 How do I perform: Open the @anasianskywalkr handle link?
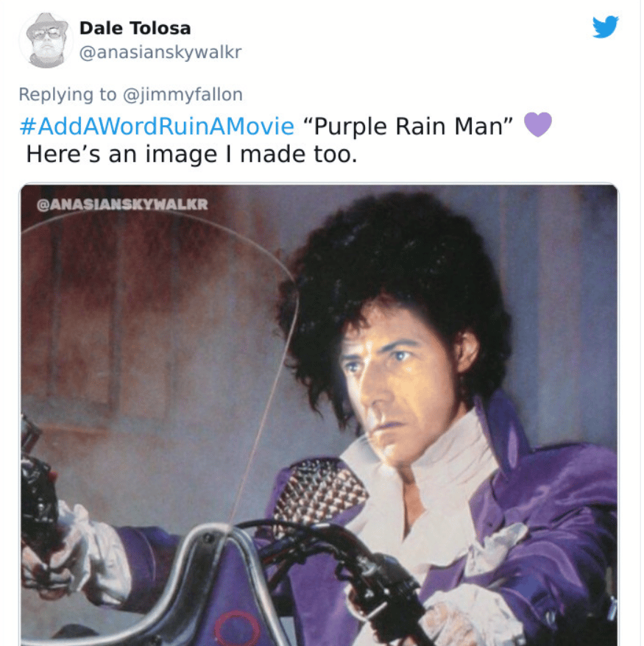tap(160, 52)
